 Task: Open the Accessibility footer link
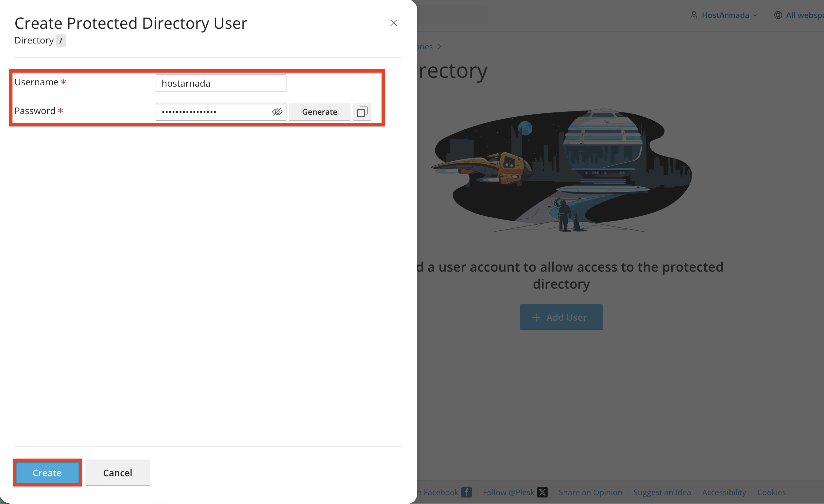click(724, 492)
